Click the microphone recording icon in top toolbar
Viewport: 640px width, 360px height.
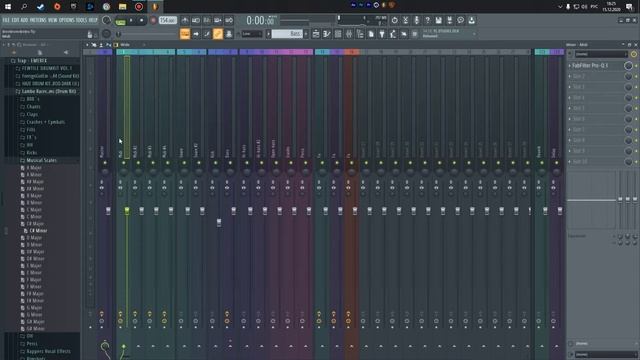point(416,20)
